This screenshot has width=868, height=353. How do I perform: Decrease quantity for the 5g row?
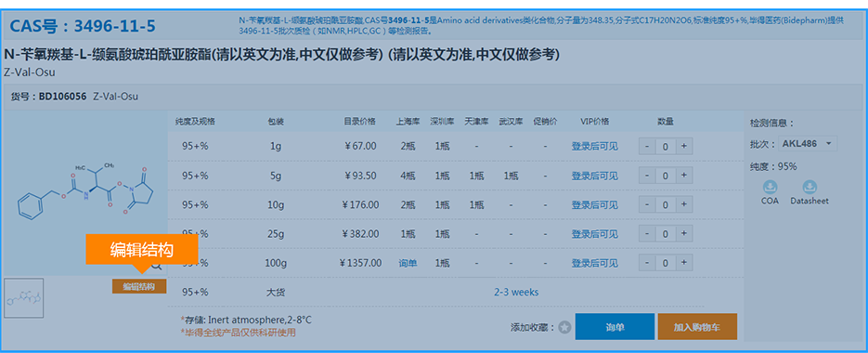[648, 176]
